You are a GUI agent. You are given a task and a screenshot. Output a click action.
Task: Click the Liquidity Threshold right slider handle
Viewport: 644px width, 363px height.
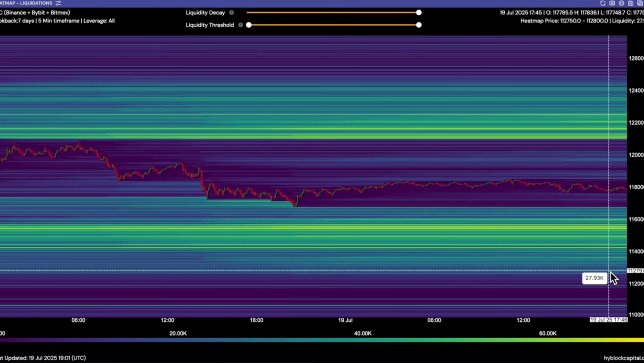pyautogui.click(x=419, y=25)
